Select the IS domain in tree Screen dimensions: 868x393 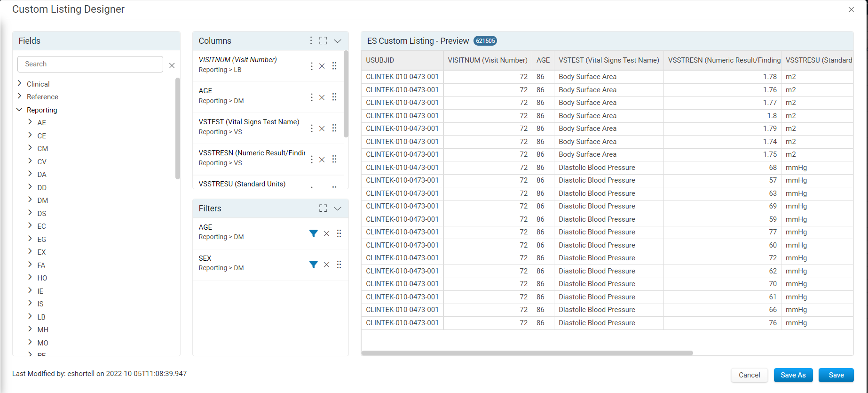(x=40, y=304)
